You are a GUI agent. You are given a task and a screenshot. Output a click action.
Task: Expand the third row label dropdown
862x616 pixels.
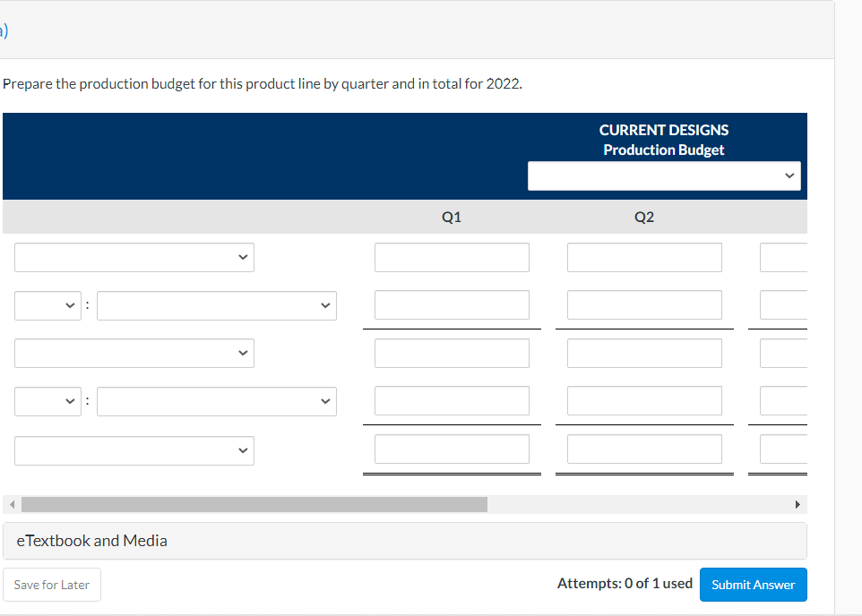coord(134,353)
